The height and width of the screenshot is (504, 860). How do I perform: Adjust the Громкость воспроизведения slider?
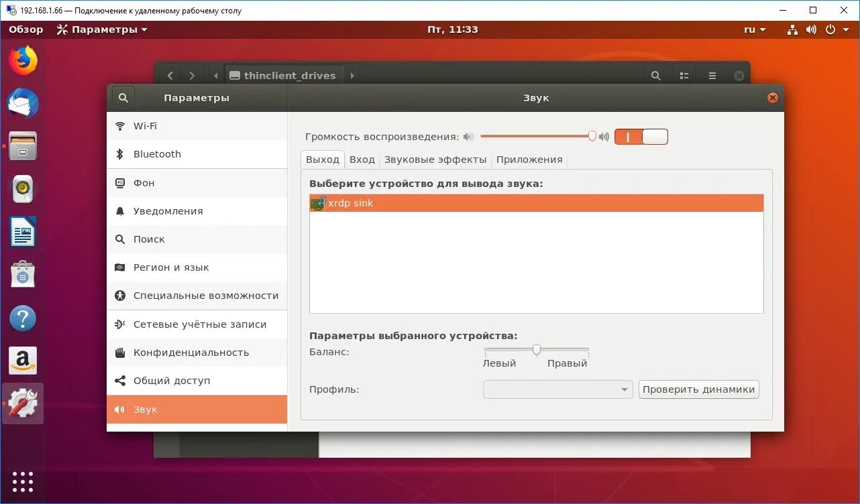point(537,136)
